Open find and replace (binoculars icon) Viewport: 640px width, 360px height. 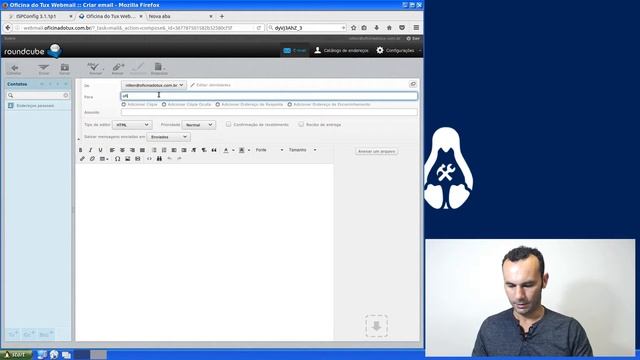click(159, 159)
